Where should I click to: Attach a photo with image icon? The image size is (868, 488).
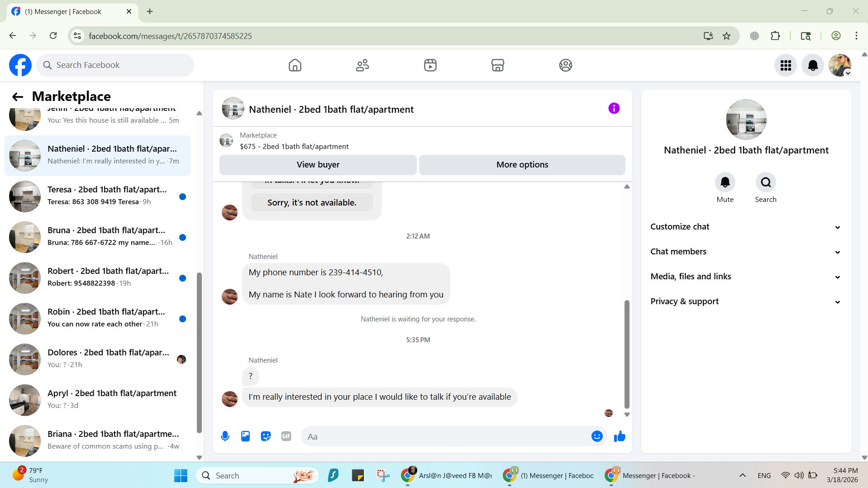pyautogui.click(x=245, y=436)
